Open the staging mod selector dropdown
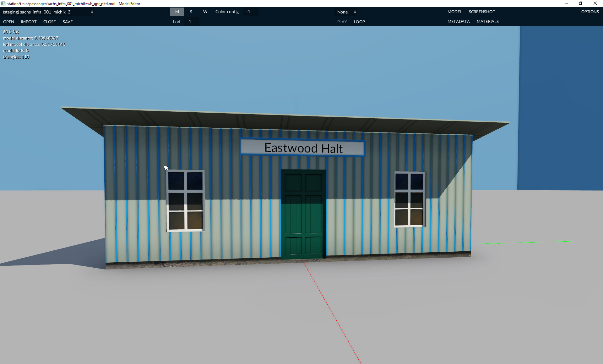Viewport: 603px width, 364px height. tap(48, 12)
